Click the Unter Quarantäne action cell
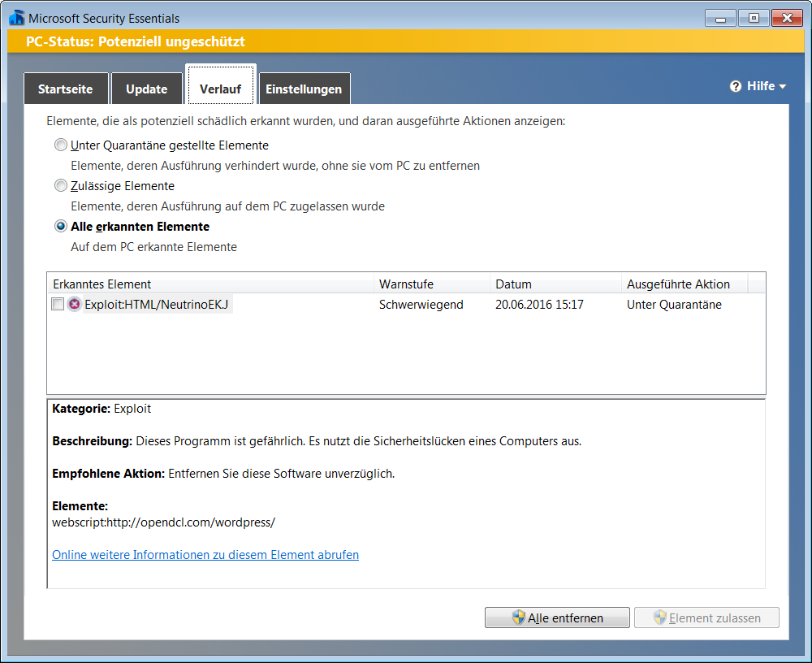 point(674,305)
